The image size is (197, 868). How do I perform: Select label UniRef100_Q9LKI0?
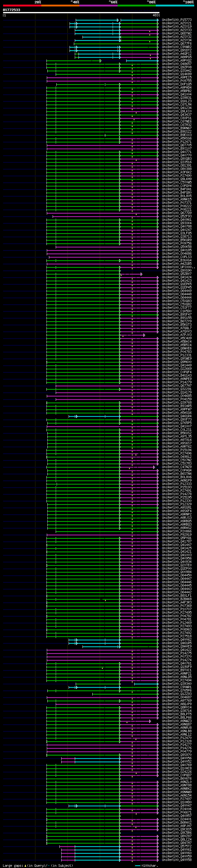176,111
